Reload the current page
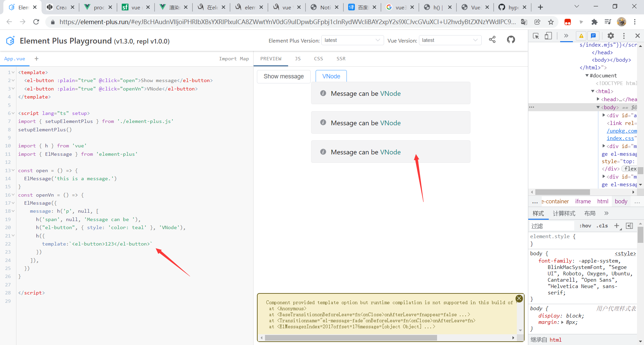 [x=36, y=22]
